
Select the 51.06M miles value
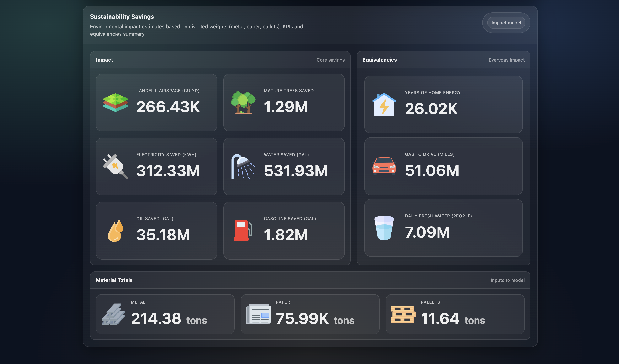point(432,170)
